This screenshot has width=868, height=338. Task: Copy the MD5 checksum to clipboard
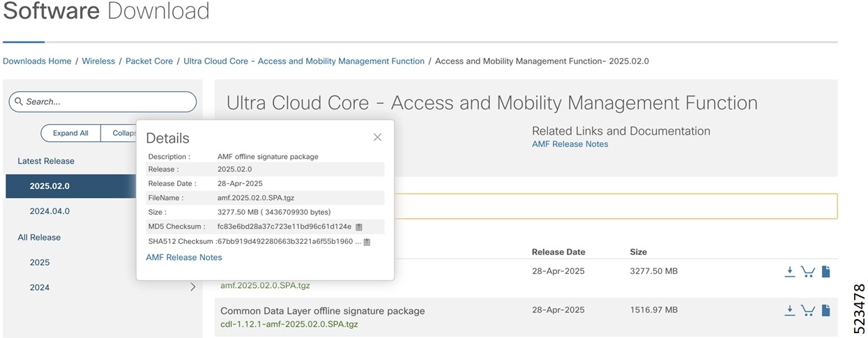[359, 227]
